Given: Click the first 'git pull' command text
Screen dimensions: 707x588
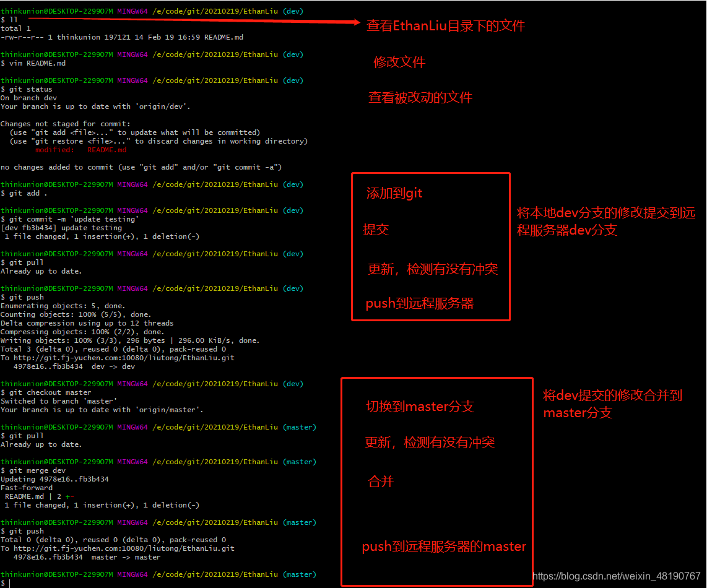Looking at the screenshot, I should tap(22, 262).
